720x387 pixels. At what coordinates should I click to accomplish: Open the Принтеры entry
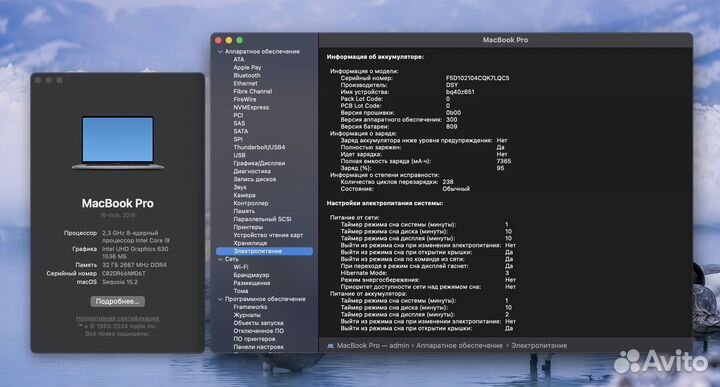[x=248, y=227]
